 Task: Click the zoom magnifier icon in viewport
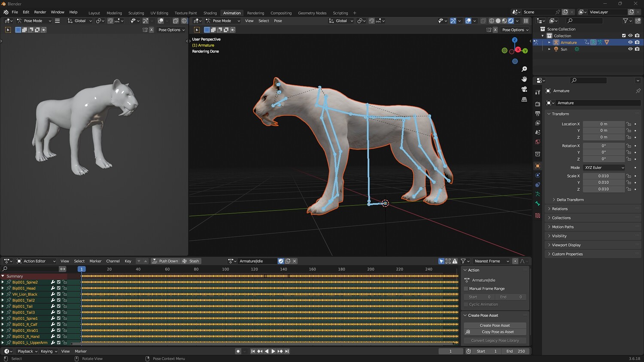pyautogui.click(x=524, y=69)
